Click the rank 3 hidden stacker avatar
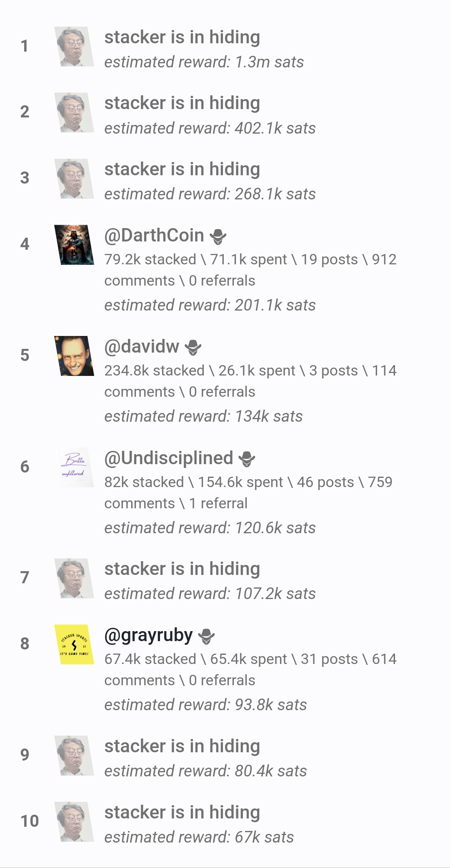This screenshot has width=450, height=868. [x=74, y=179]
